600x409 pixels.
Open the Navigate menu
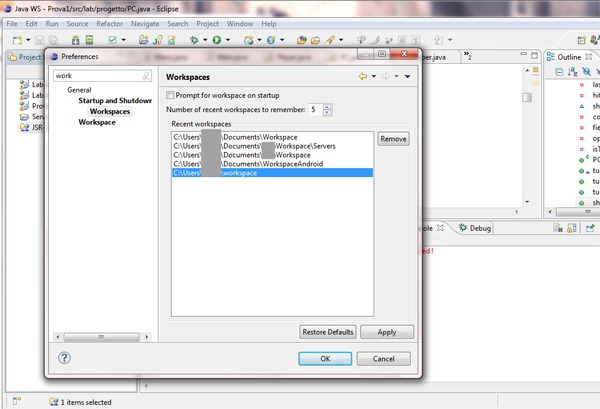tap(145, 24)
